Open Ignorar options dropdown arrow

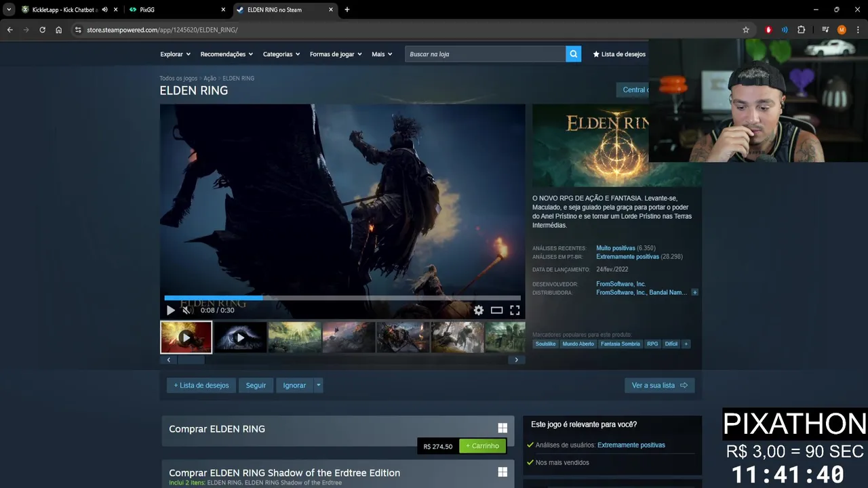pyautogui.click(x=318, y=385)
